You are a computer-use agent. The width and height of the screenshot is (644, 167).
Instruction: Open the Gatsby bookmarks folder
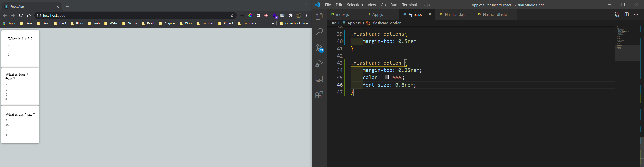(130, 23)
